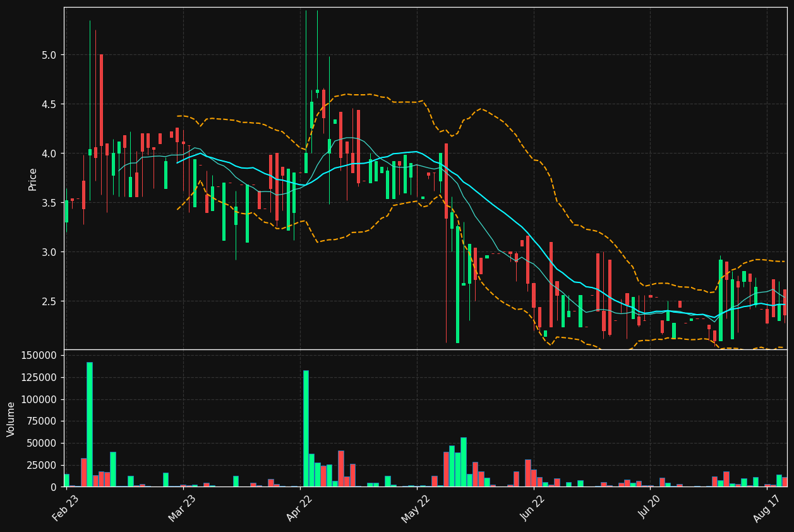This screenshot has height=532, width=794.
Task: Click the 'Price' y-axis label
Action: [x=33, y=179]
